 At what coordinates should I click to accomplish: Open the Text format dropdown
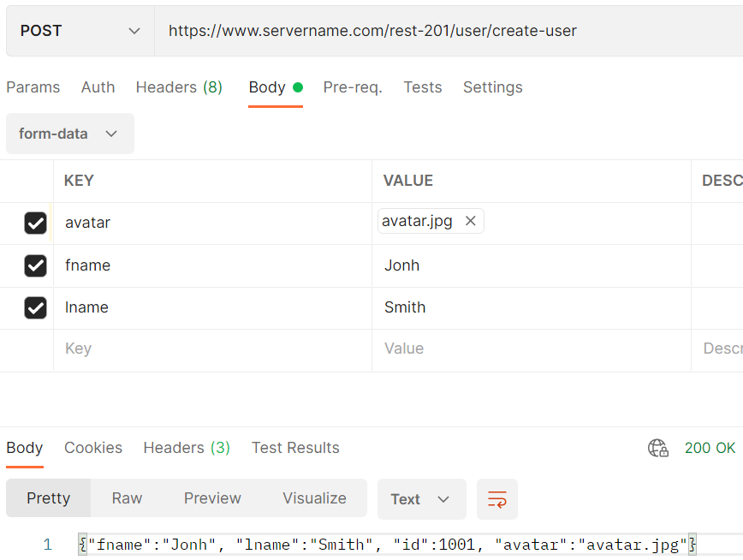point(422,499)
